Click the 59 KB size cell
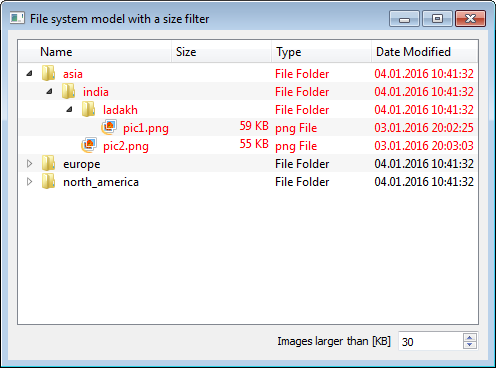 coord(254,126)
